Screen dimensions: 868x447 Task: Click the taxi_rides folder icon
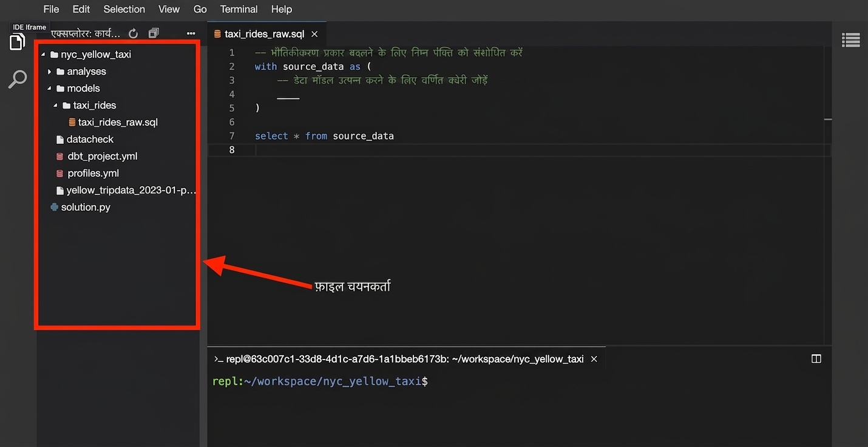tap(66, 105)
